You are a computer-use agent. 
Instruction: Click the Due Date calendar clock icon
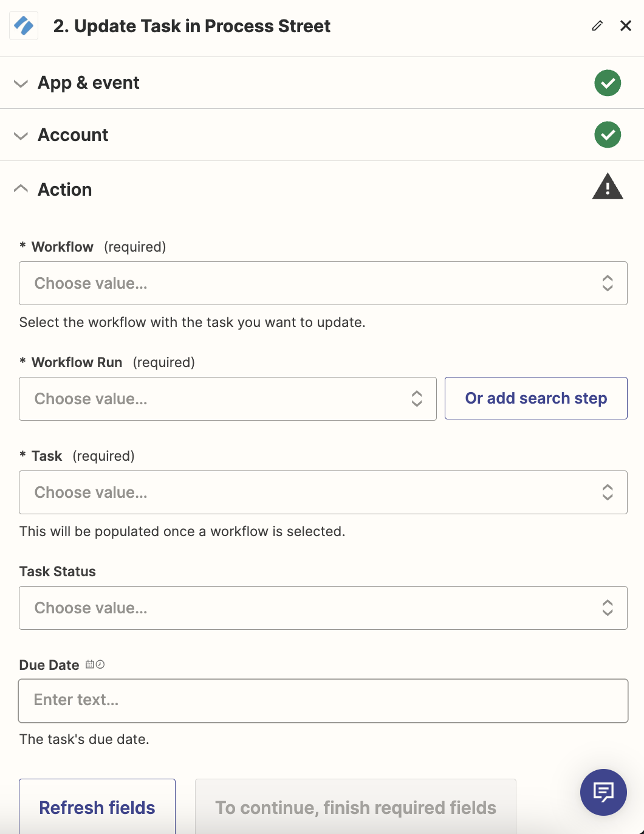[x=95, y=664]
